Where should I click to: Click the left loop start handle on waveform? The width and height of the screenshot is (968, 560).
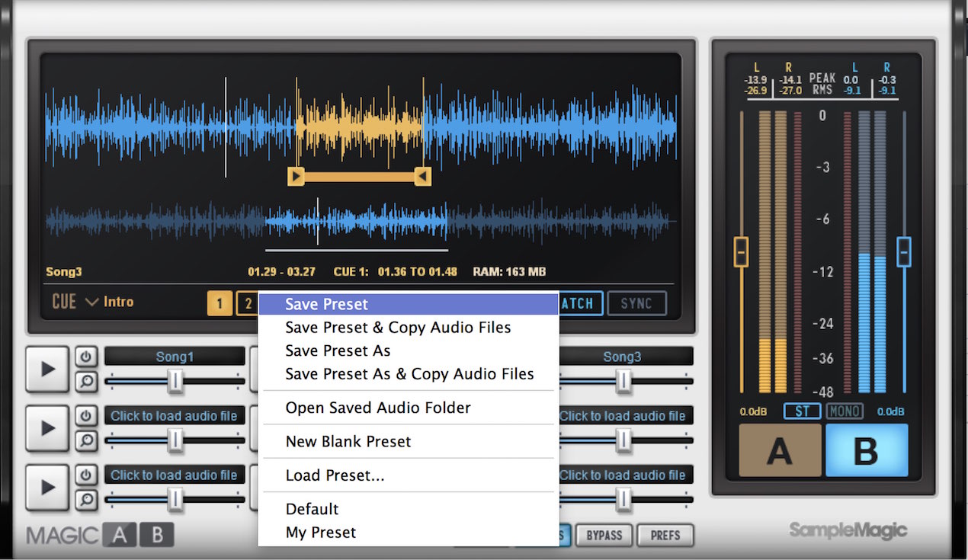tap(296, 177)
